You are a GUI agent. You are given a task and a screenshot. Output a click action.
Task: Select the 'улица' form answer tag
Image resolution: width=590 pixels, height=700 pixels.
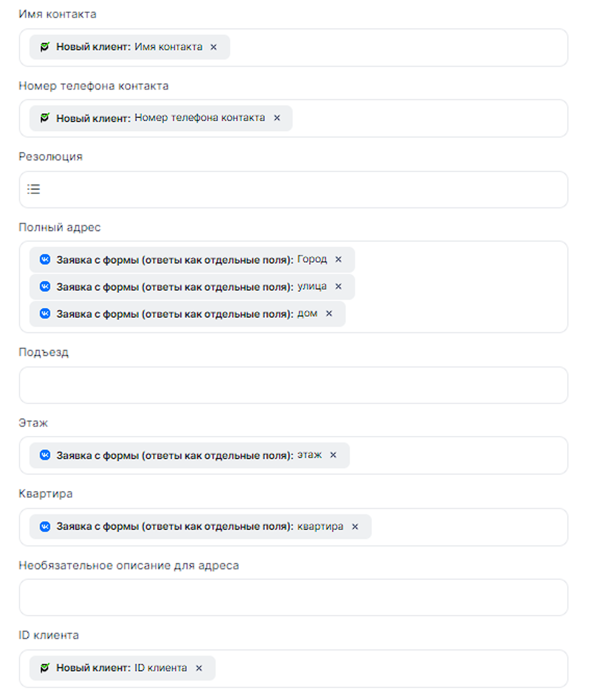[x=178, y=287]
